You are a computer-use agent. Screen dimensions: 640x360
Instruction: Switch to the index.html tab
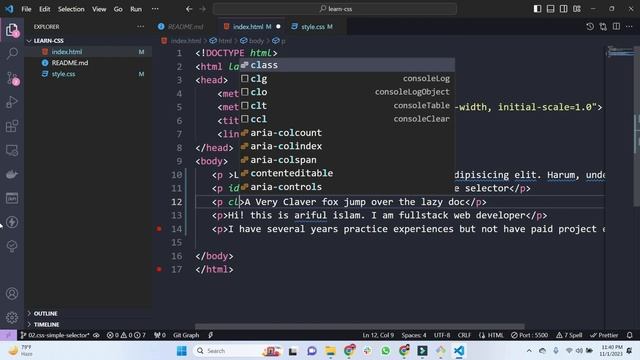click(x=252, y=27)
